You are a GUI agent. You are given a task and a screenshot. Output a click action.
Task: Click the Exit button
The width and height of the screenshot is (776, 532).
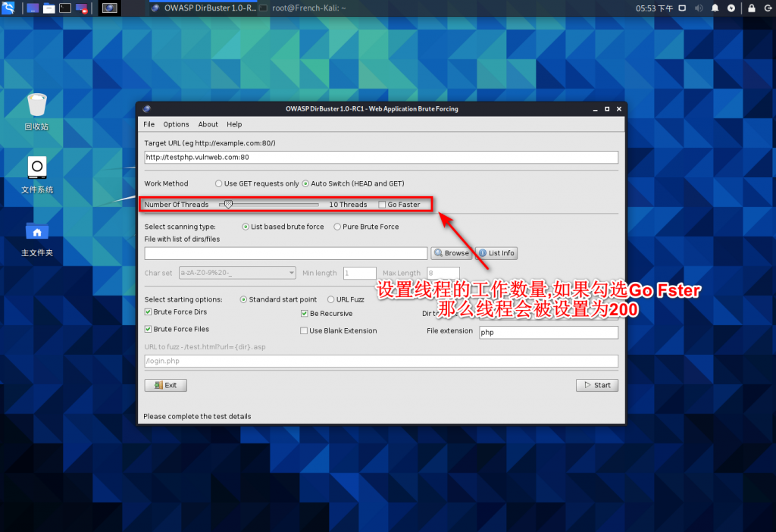[166, 385]
